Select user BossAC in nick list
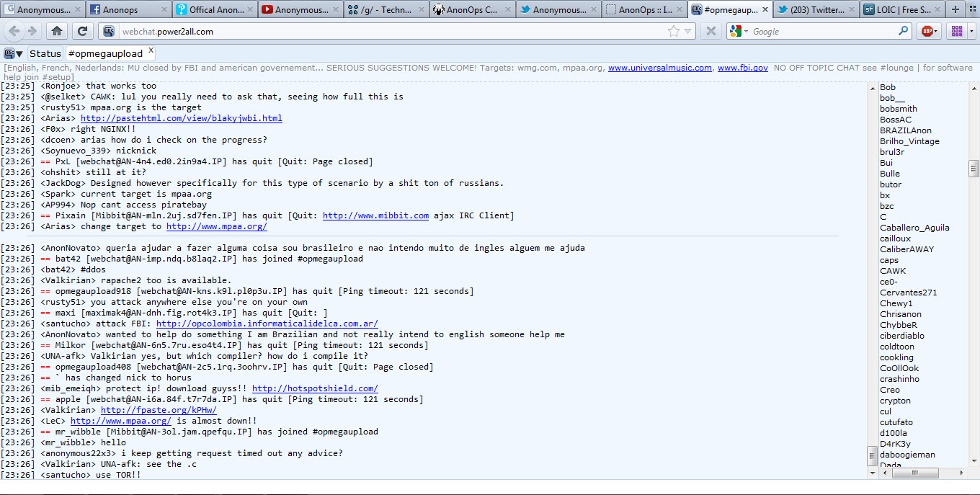 [896, 120]
